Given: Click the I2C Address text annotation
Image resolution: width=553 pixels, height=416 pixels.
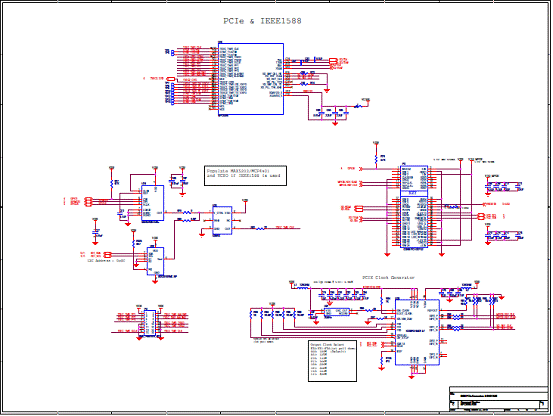Looking at the screenshot, I should point(106,261).
